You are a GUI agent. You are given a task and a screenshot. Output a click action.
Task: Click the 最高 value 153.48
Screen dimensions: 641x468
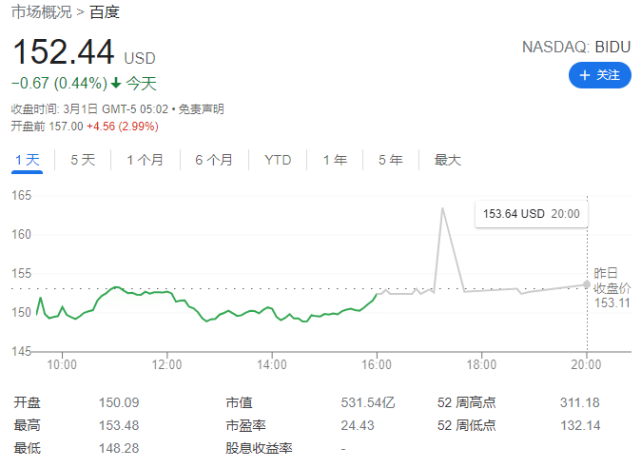coord(119,426)
